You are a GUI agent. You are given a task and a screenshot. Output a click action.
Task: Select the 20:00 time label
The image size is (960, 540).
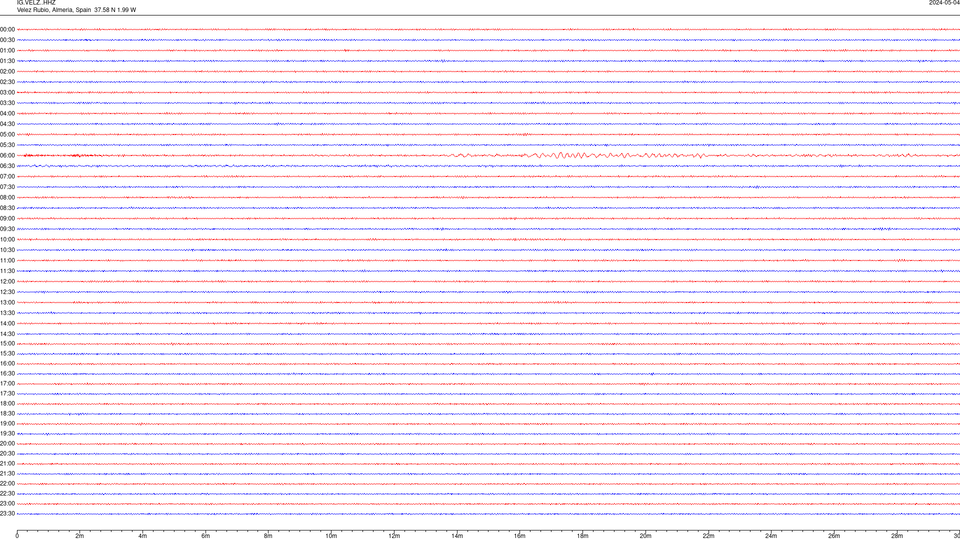(x=7, y=444)
